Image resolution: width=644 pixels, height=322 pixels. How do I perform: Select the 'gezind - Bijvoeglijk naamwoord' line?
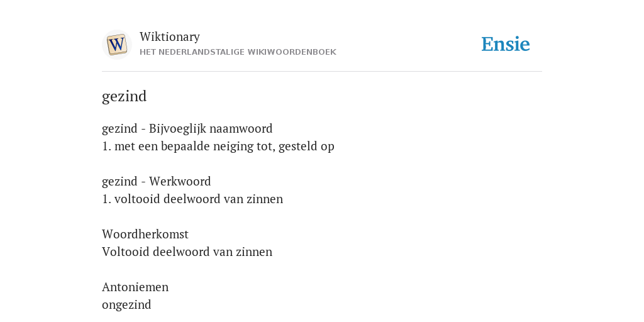coord(187,129)
